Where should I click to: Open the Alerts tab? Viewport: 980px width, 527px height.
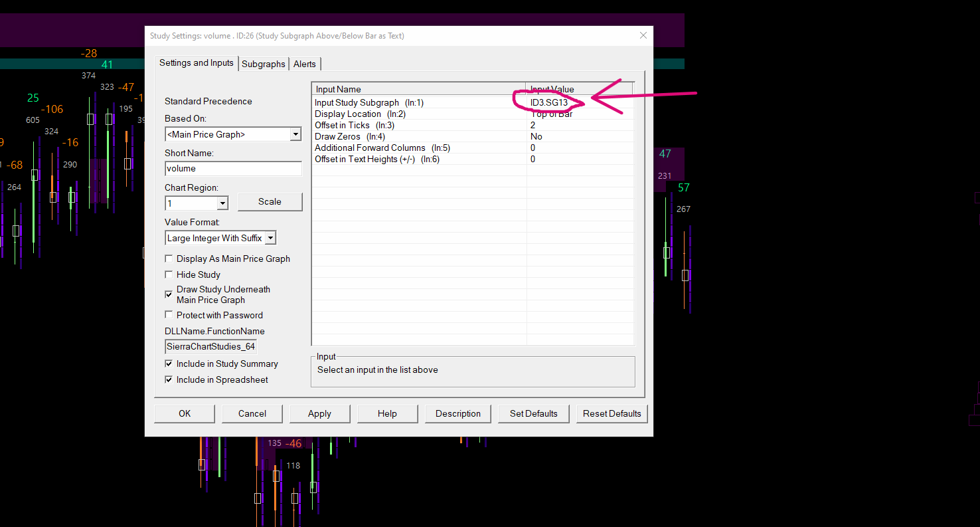point(305,64)
